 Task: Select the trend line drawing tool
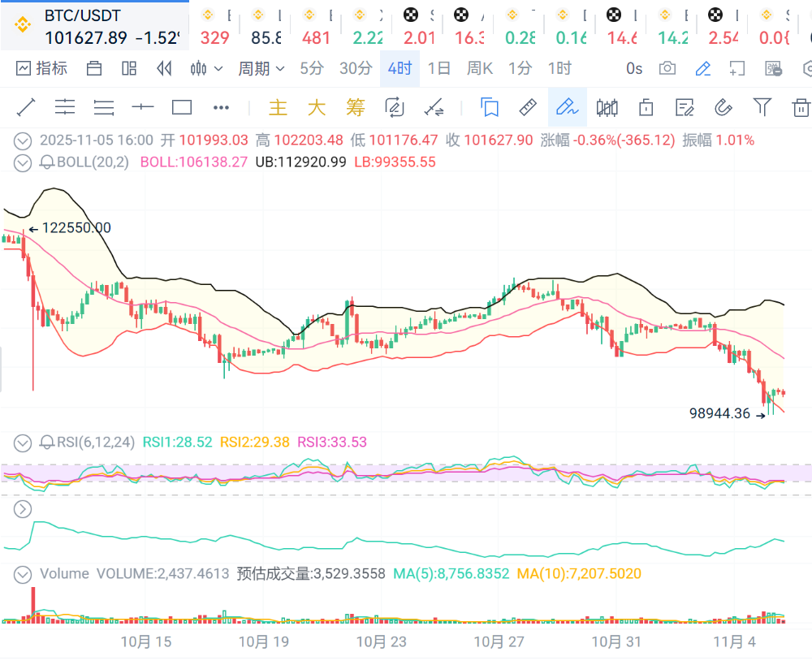[x=26, y=107]
